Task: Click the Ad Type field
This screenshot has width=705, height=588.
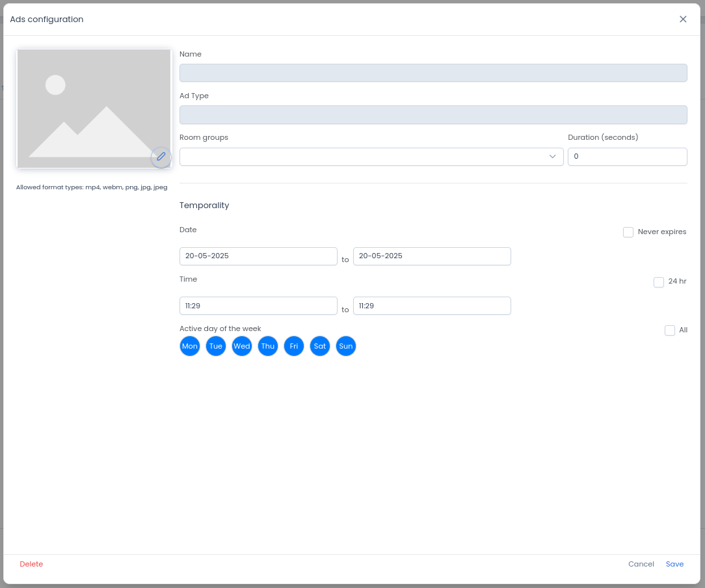Action: (x=433, y=114)
